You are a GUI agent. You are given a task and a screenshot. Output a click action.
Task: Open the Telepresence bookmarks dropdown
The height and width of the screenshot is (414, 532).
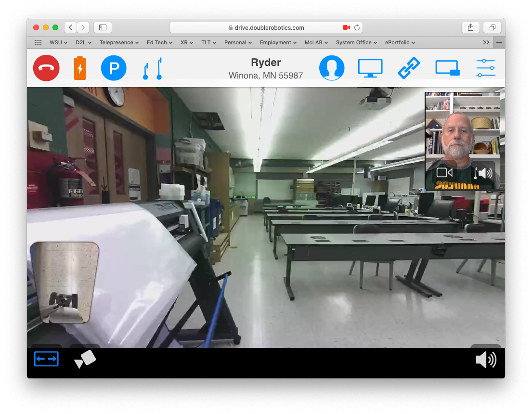pos(119,42)
